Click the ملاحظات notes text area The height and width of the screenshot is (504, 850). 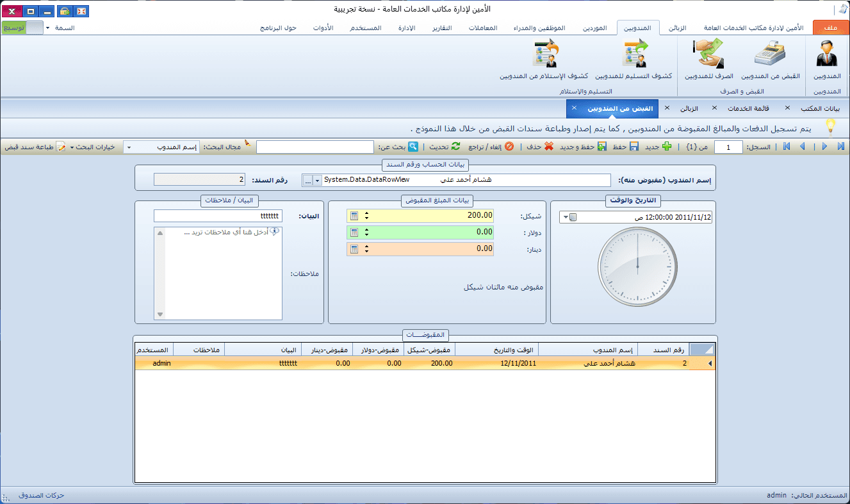pos(218,273)
